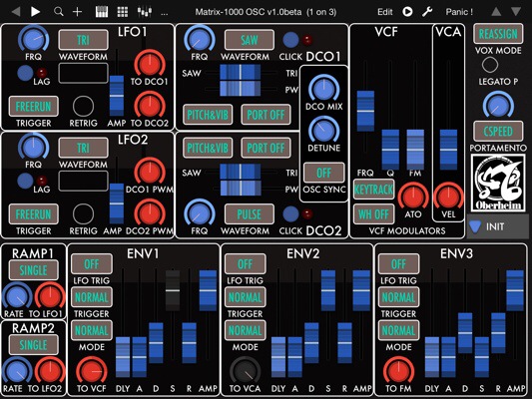
Task: Click LFO1 AMP slider
Action: (117, 96)
